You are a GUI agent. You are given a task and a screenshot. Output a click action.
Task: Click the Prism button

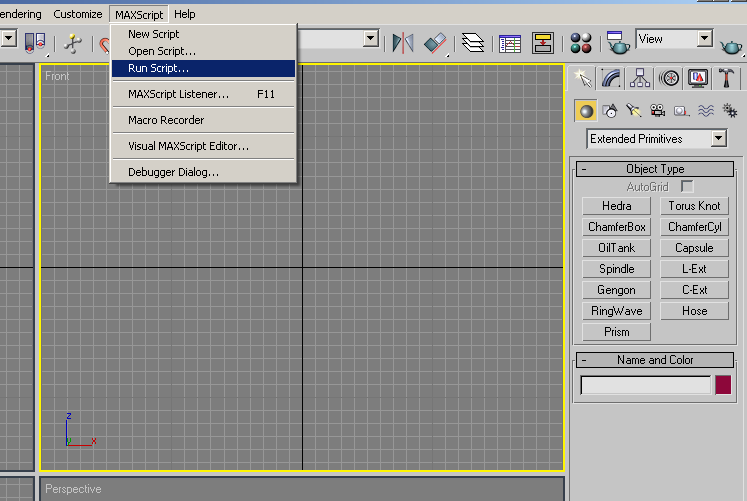pos(616,332)
